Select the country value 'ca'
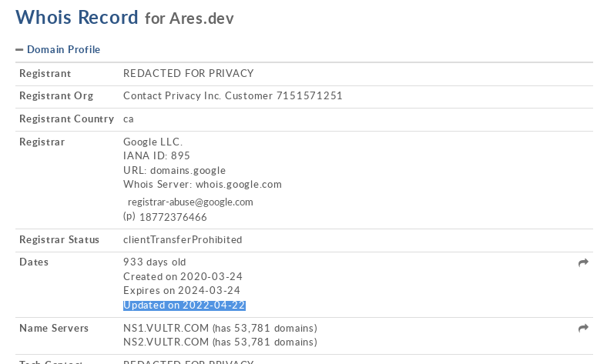The width and height of the screenshot is (607, 364). click(x=129, y=119)
